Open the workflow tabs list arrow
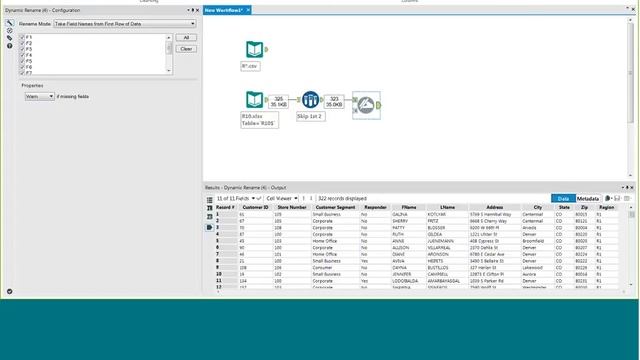Viewport: 640px width, 360px height. pos(627,9)
